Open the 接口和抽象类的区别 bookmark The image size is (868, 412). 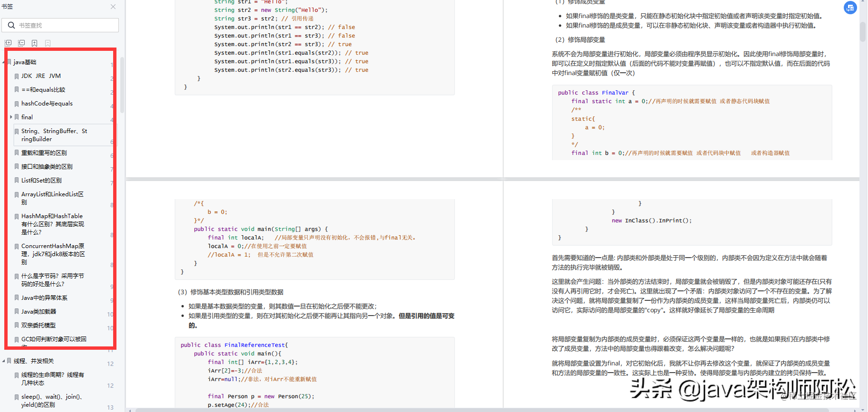click(47, 167)
